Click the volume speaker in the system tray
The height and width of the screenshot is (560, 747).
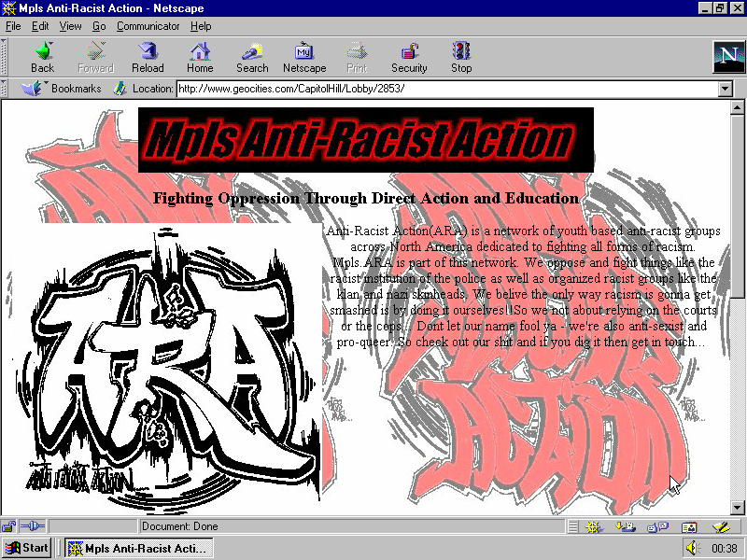[x=692, y=548]
